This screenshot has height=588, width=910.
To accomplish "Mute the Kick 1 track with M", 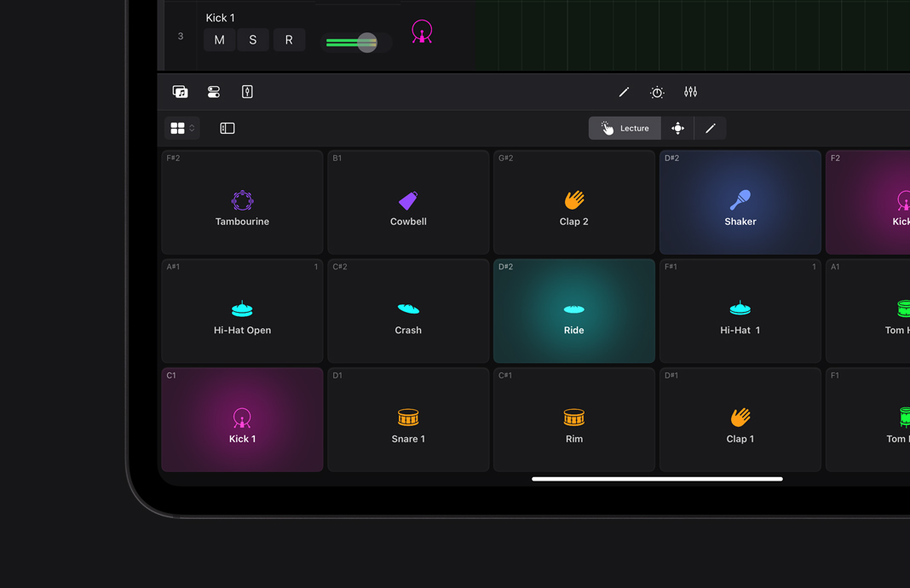I will tap(219, 39).
